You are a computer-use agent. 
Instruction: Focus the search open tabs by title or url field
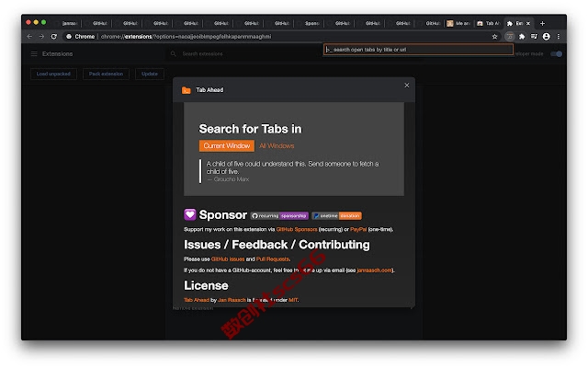coord(419,50)
